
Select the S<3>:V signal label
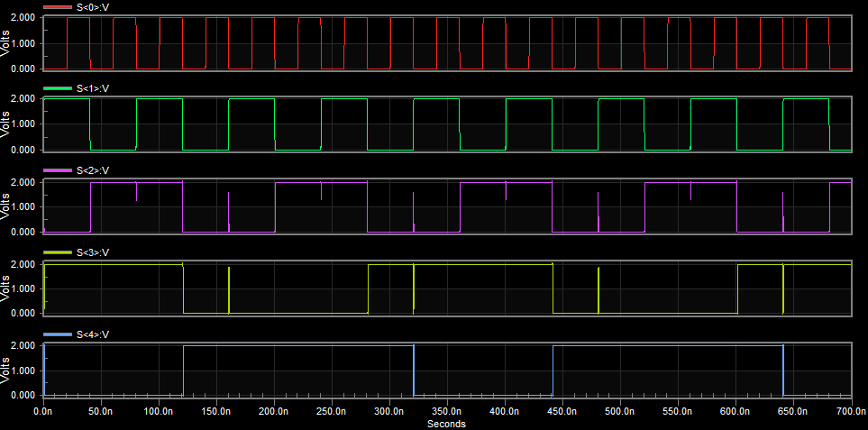[x=92, y=252]
